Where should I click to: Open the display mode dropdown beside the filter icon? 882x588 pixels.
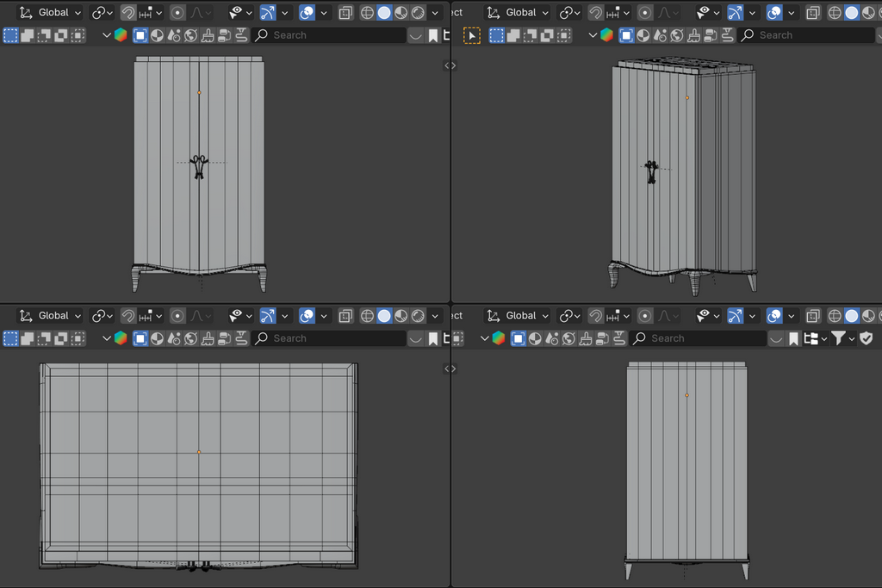[815, 338]
